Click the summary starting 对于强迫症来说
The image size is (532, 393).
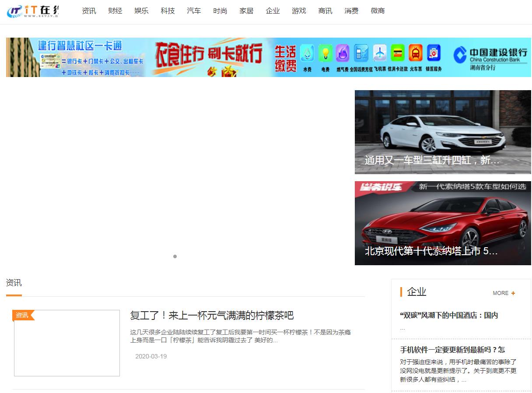point(458,371)
